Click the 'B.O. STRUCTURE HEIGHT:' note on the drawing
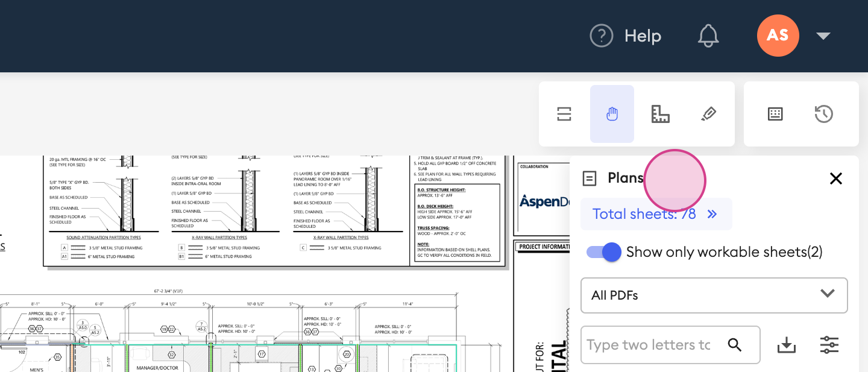The width and height of the screenshot is (868, 372). (x=441, y=190)
